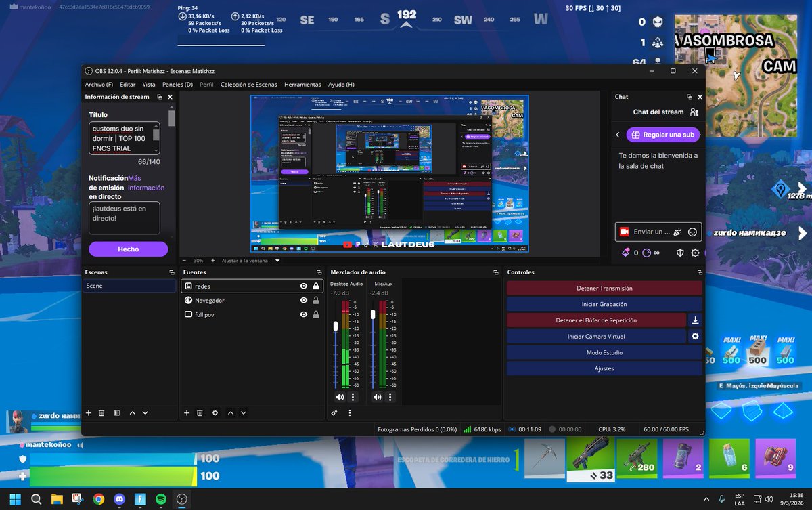Viewport: 812px width, 510px height.
Task: Open Archivo (F) menu
Action: [x=99, y=85]
